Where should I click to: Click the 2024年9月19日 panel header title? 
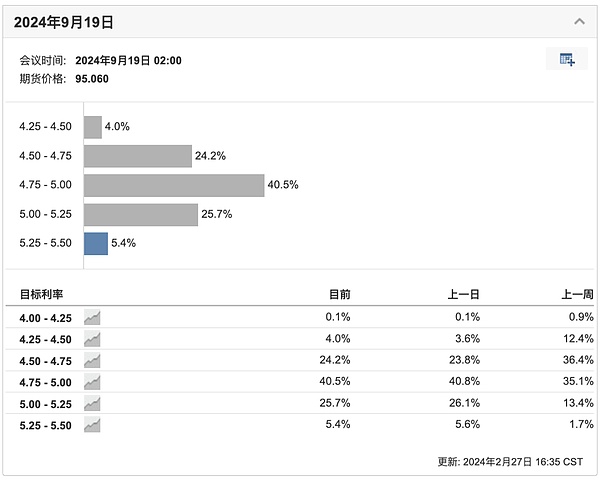click(x=62, y=21)
